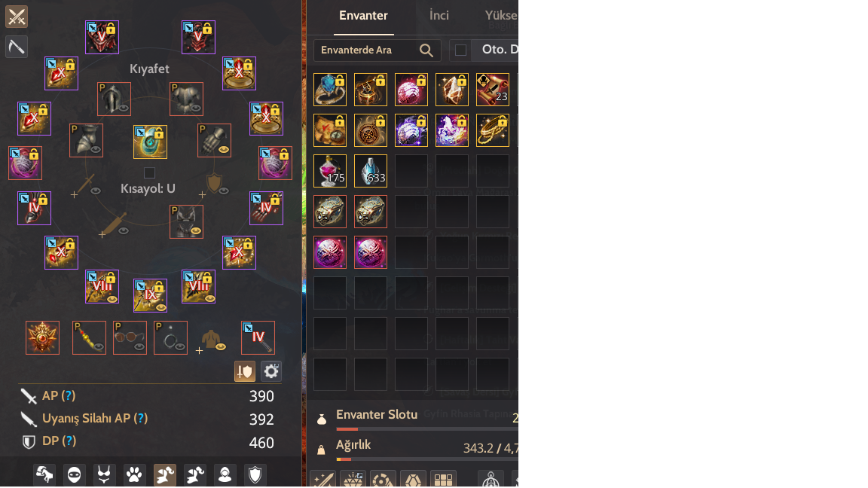Click the empty main weapon slot plus

tap(74, 195)
